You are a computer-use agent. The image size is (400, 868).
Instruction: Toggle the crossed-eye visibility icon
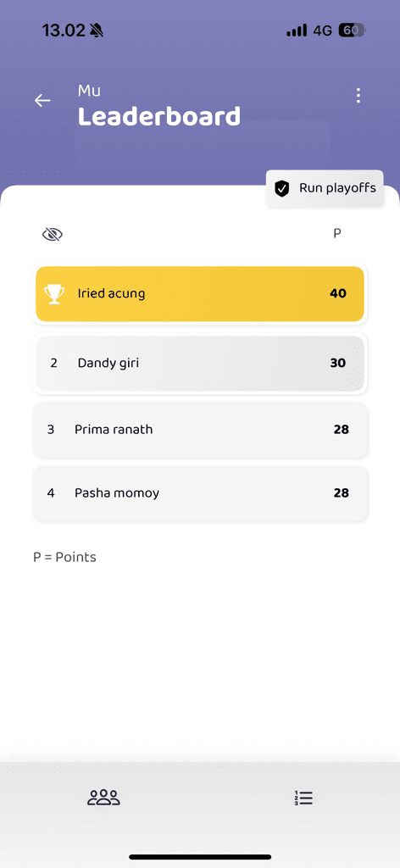pos(53,235)
